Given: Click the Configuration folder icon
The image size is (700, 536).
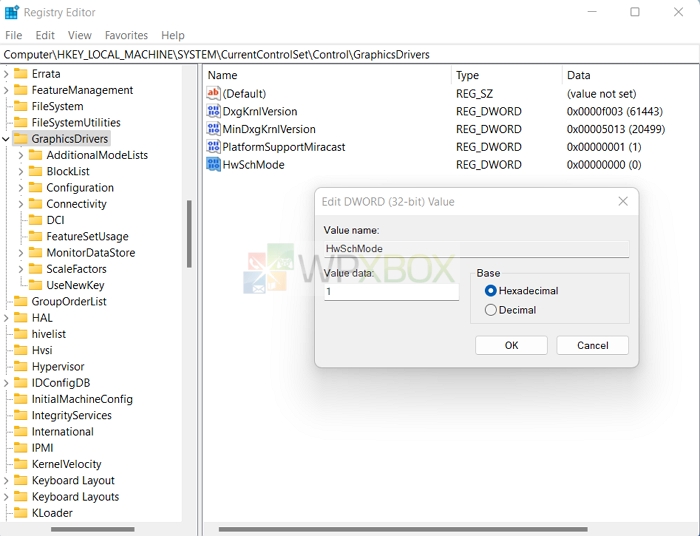Looking at the screenshot, I should pyautogui.click(x=35, y=187).
